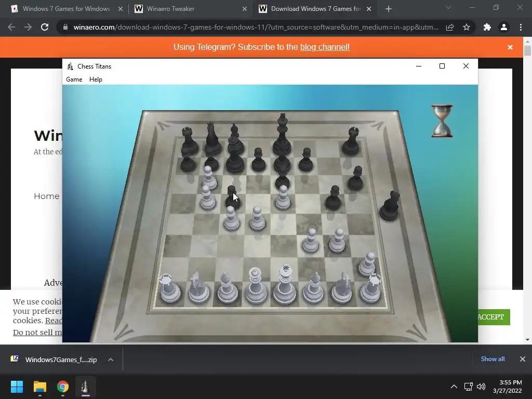The width and height of the screenshot is (532, 399).
Task: Open File Explorer from the taskbar
Action: point(39,387)
